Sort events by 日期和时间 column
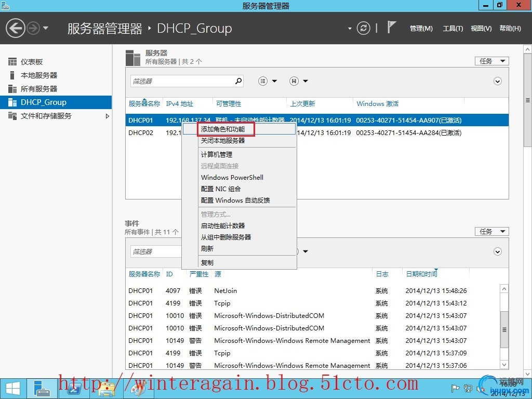Image resolution: width=532 pixels, height=399 pixels. (x=421, y=274)
